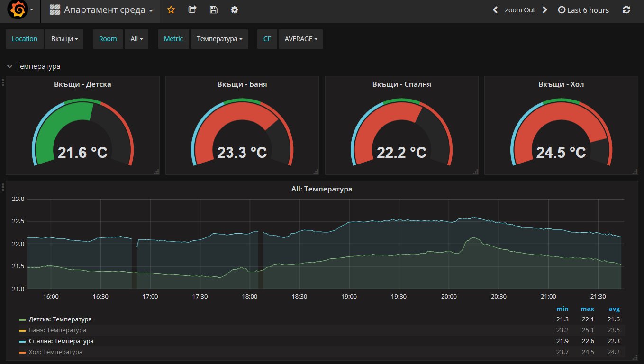Image resolution: width=644 pixels, height=364 pixels.
Task: Open dashboard settings gear
Action: coord(234,10)
